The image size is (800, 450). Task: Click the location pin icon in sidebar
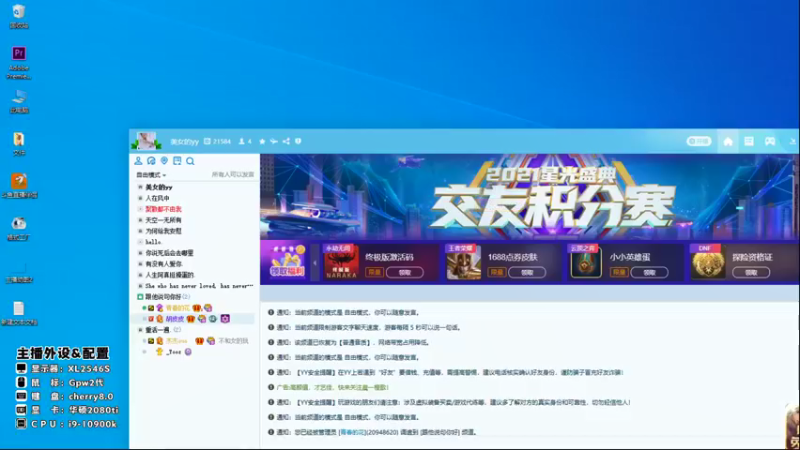click(x=164, y=161)
